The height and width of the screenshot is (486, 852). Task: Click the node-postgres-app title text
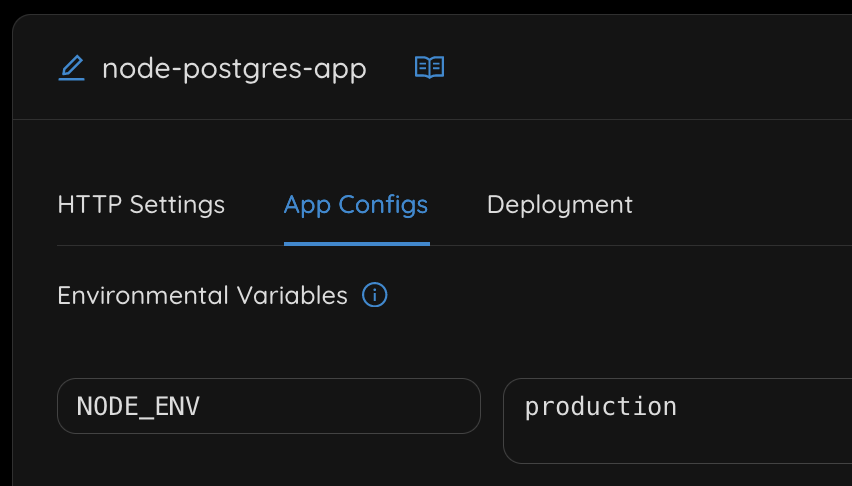[x=234, y=69]
